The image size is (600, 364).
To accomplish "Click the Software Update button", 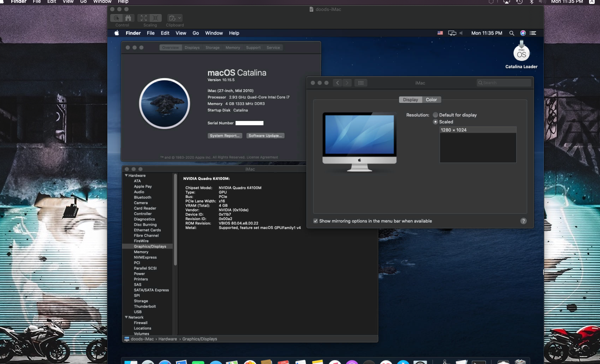I will pyautogui.click(x=265, y=136).
